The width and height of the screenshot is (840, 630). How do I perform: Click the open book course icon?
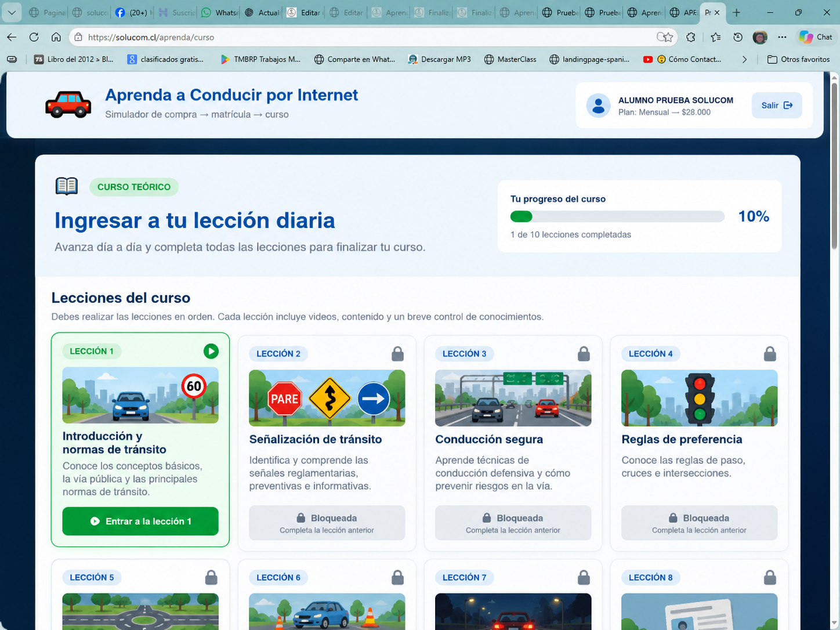[x=67, y=186]
